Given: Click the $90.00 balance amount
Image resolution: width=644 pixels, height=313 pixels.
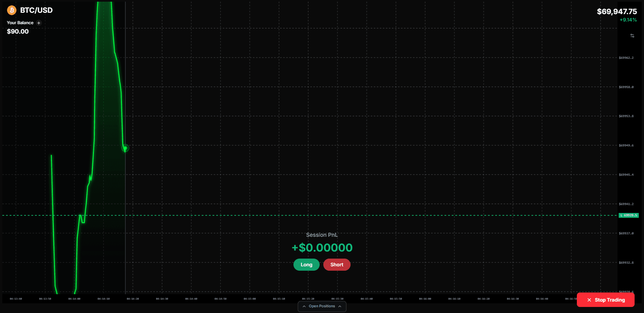Looking at the screenshot, I should click(18, 32).
